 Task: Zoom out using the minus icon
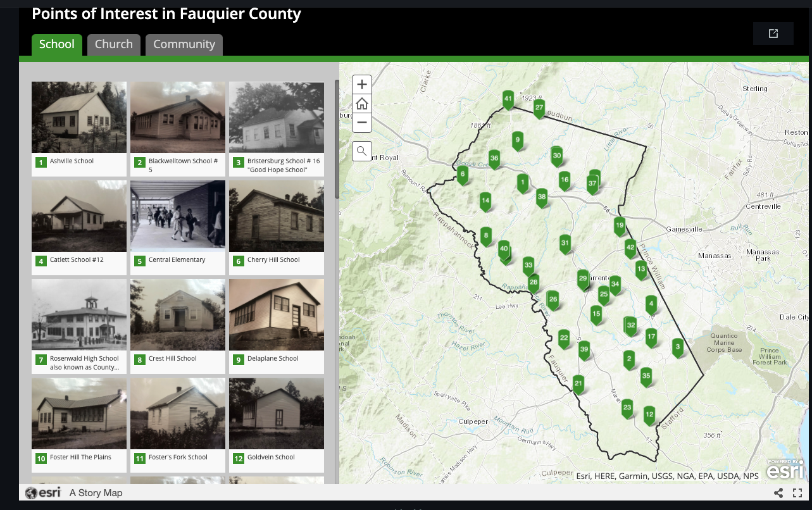pos(361,122)
